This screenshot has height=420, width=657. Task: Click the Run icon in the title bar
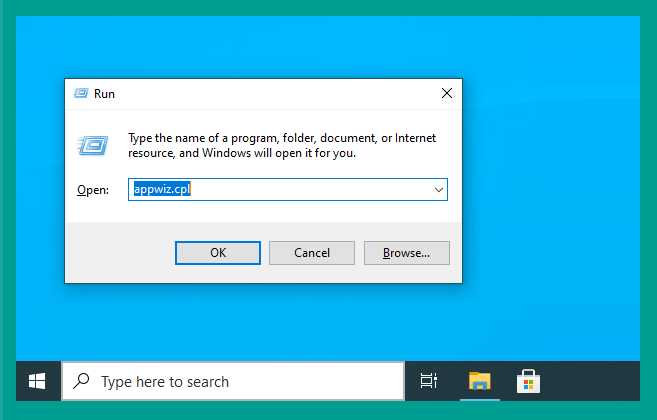pyautogui.click(x=81, y=93)
